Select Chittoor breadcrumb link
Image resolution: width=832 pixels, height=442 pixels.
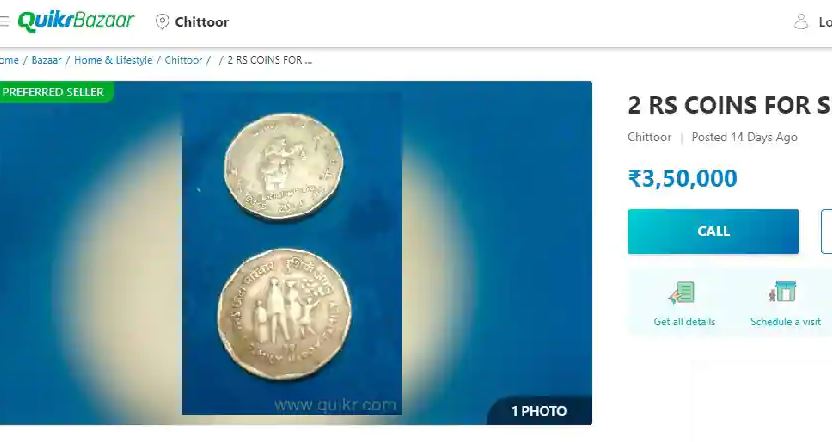pyautogui.click(x=183, y=60)
